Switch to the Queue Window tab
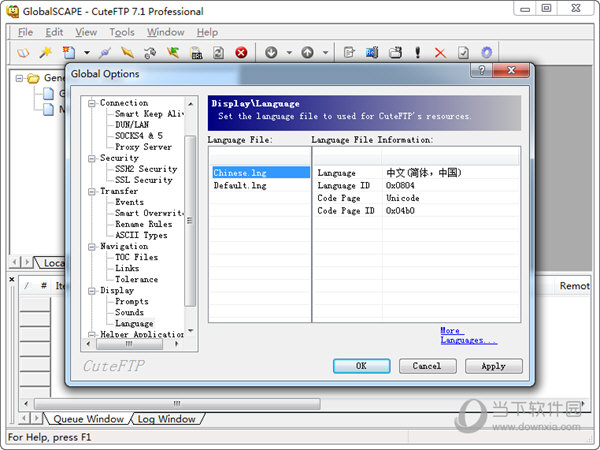The height and width of the screenshot is (450, 600). tap(88, 419)
